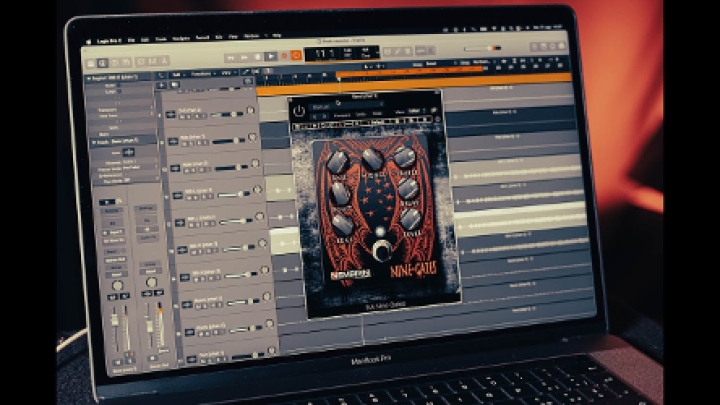Collapse the Region inspector disclosure triangle
Viewport: 720px width, 405px height.
point(89,79)
